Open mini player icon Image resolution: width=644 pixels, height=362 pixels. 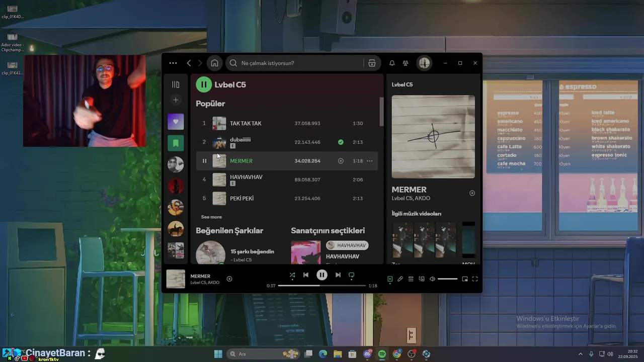pos(465,279)
